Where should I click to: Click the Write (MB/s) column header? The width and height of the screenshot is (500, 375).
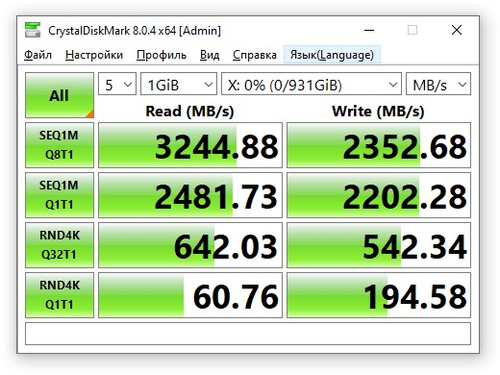pos(378,111)
